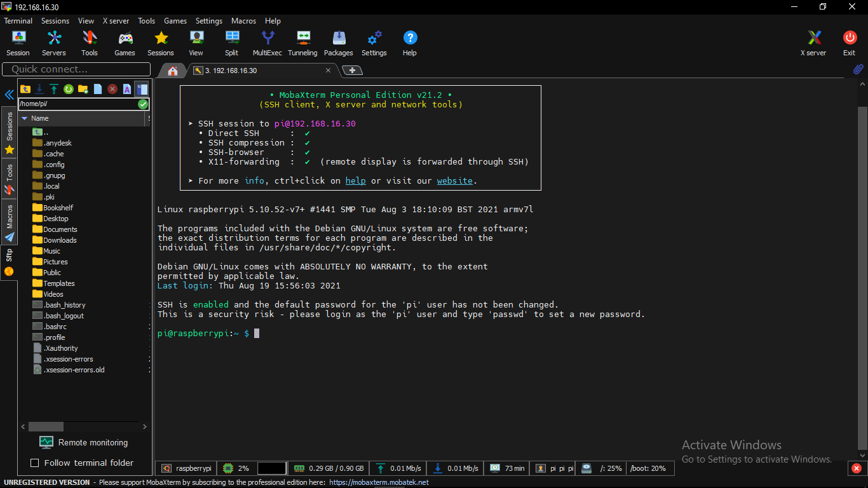Click the Remote monitoring button
The height and width of the screenshot is (488, 868).
point(85,442)
